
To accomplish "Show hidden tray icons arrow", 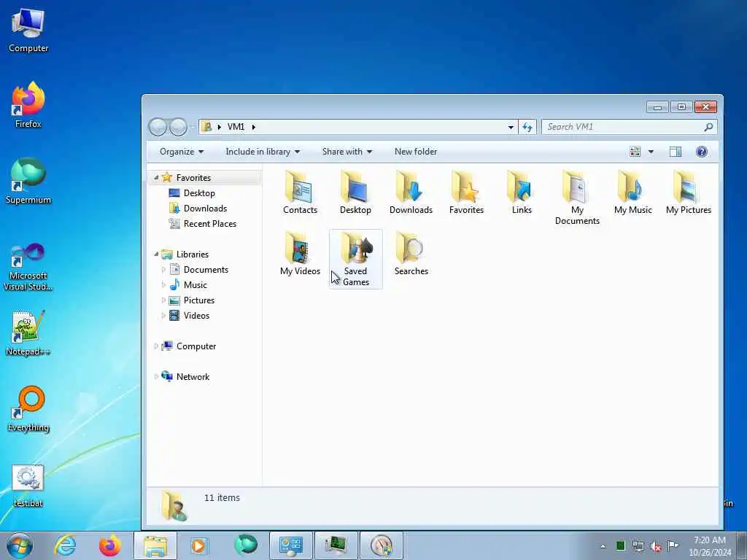I will pos(603,546).
